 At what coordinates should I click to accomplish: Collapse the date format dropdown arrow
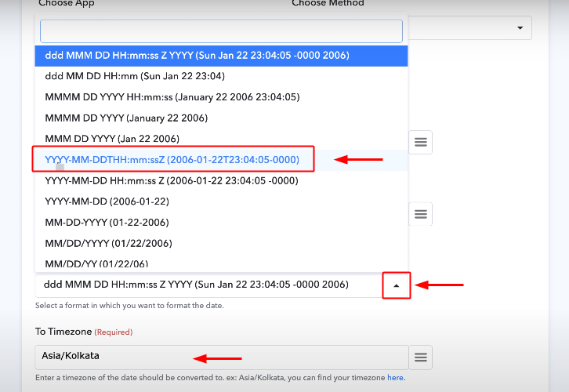point(397,285)
